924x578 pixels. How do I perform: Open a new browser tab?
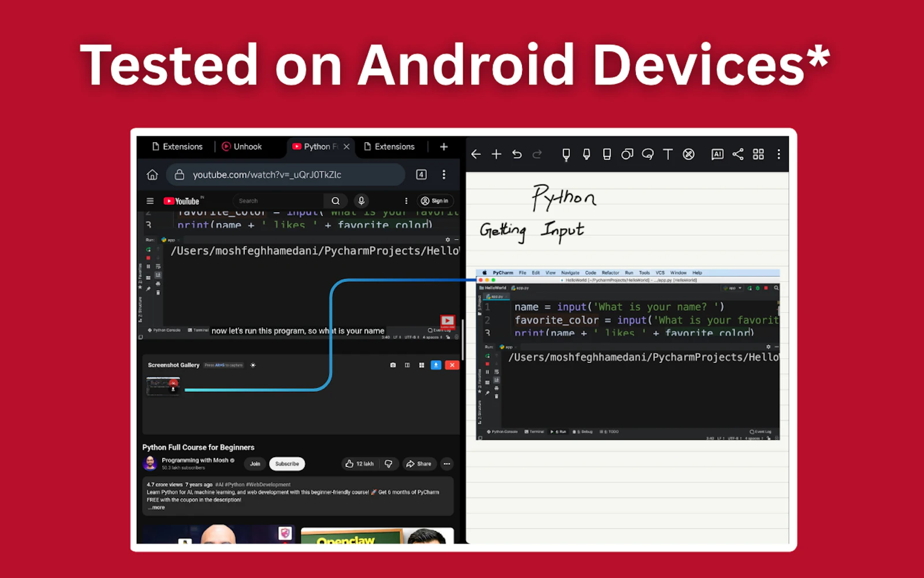(x=444, y=147)
